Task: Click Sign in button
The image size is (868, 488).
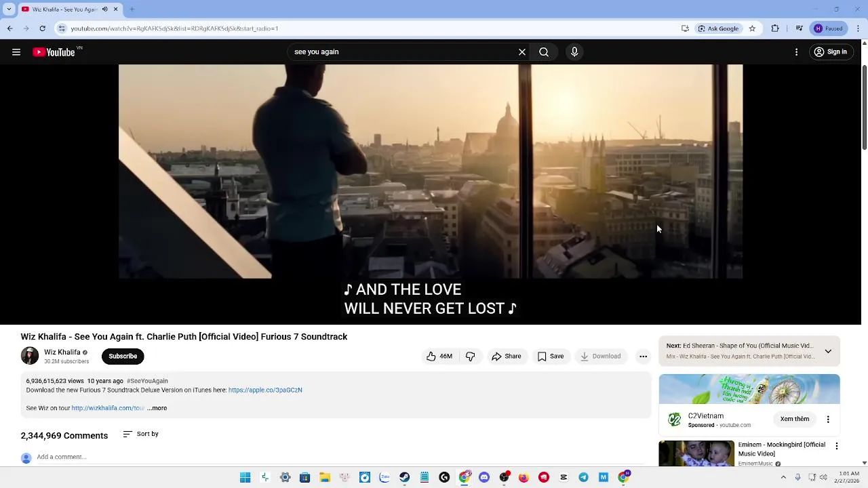Action: (831, 52)
